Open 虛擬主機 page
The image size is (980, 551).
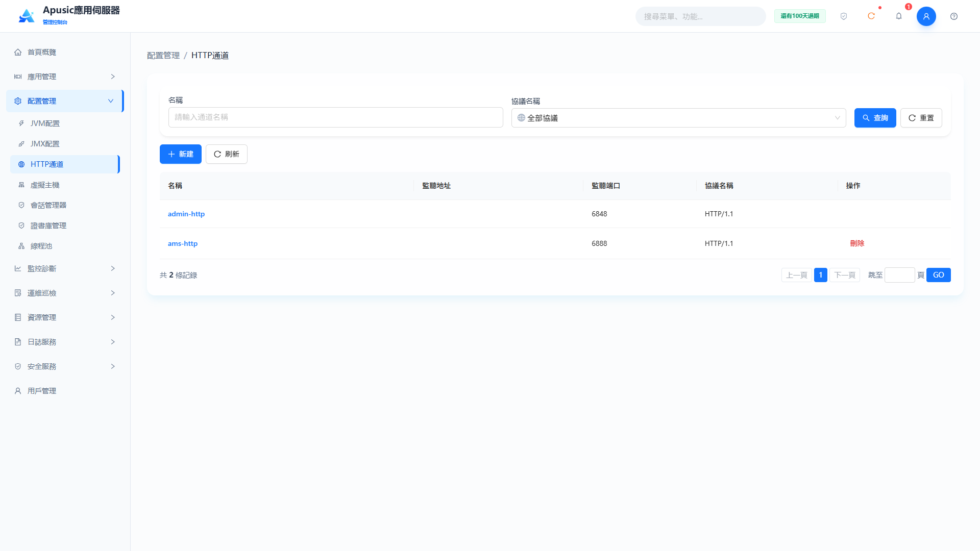point(65,185)
